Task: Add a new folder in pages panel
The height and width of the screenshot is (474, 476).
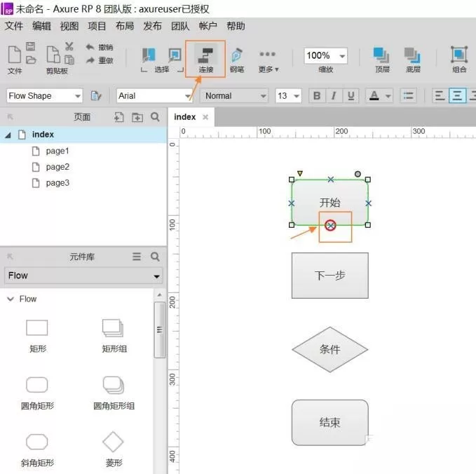Action: point(137,117)
